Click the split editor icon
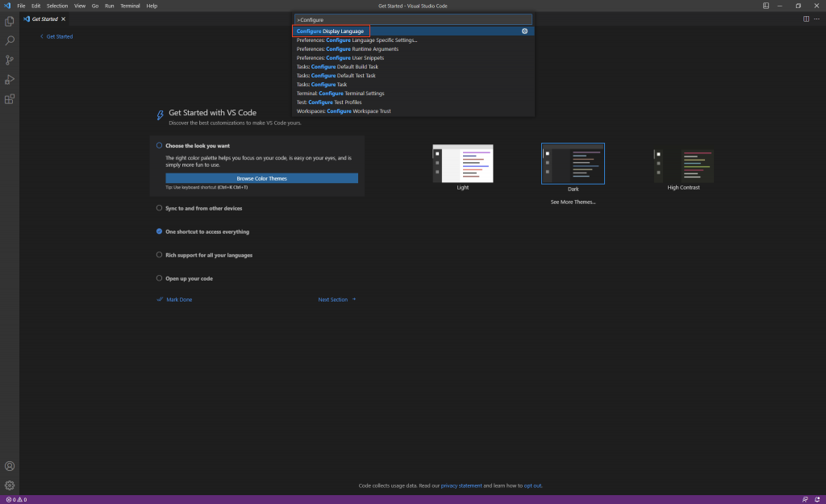 (x=806, y=19)
